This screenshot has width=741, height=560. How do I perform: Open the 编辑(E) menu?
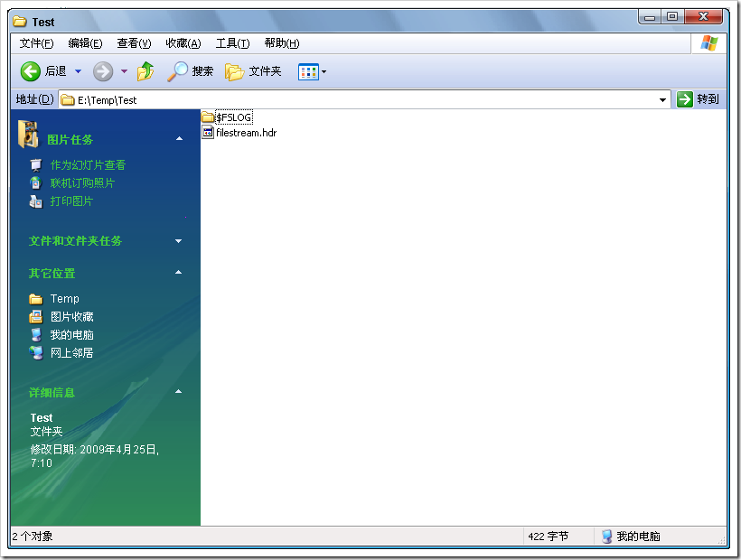point(85,43)
